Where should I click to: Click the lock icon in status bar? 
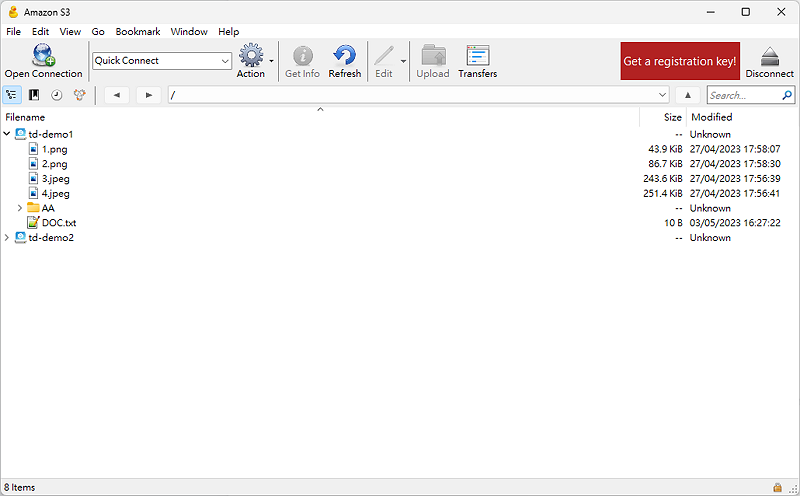point(777,487)
